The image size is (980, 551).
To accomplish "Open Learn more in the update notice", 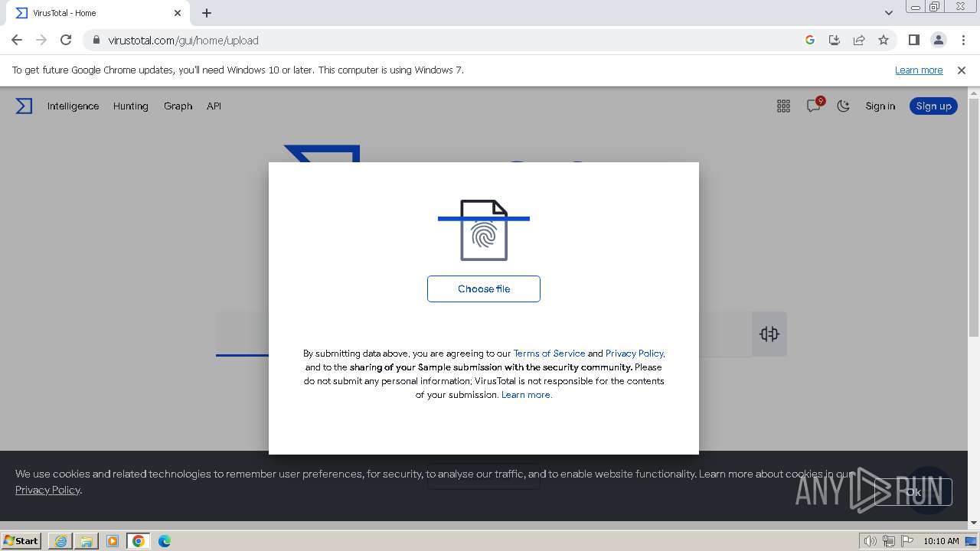I will 919,70.
